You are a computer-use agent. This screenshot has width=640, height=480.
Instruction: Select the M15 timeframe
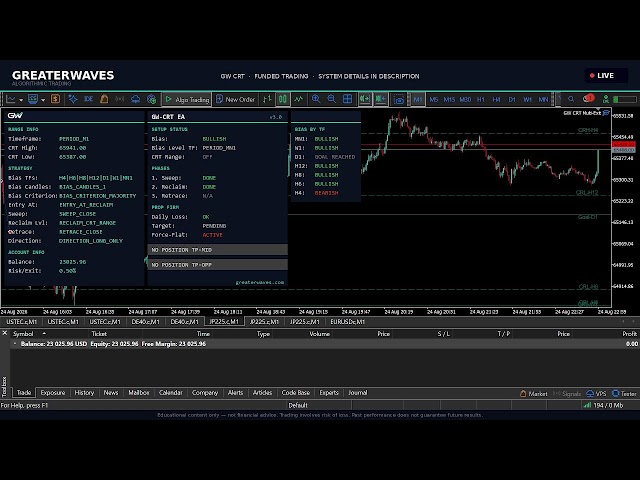[449, 99]
